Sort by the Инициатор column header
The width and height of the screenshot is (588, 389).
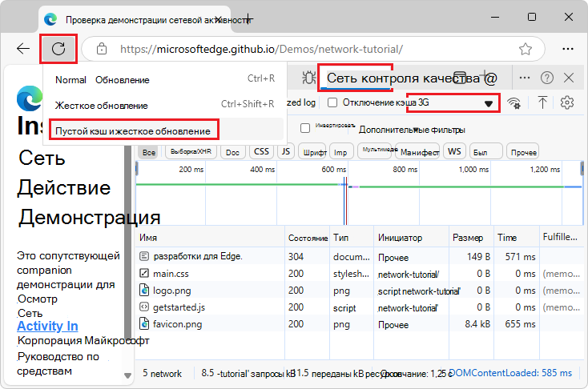point(412,238)
